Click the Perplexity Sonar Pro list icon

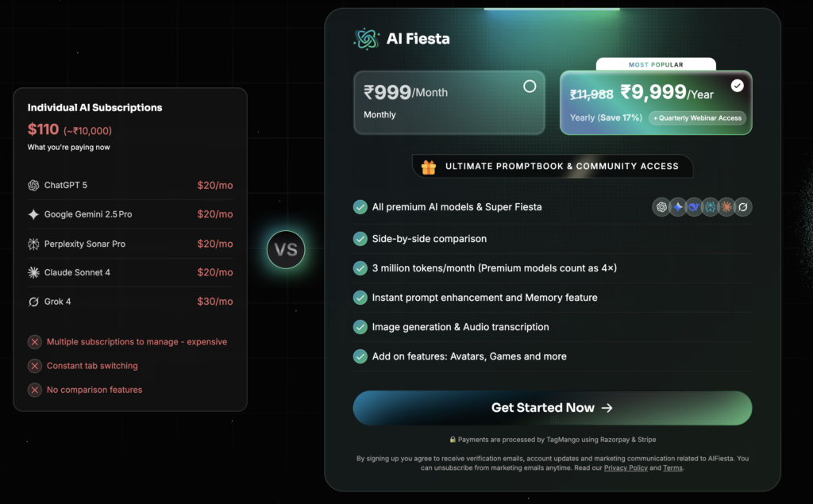click(33, 244)
